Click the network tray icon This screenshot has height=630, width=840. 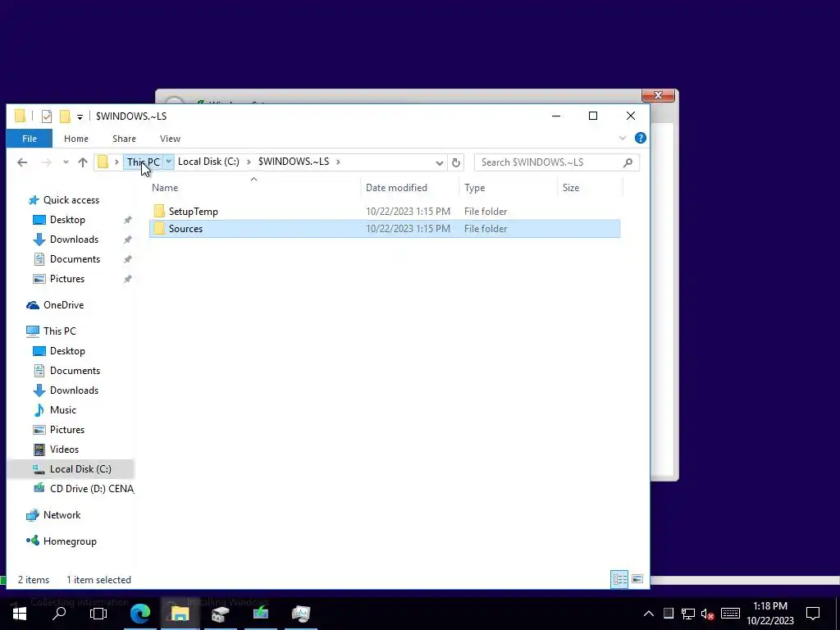tap(688, 614)
